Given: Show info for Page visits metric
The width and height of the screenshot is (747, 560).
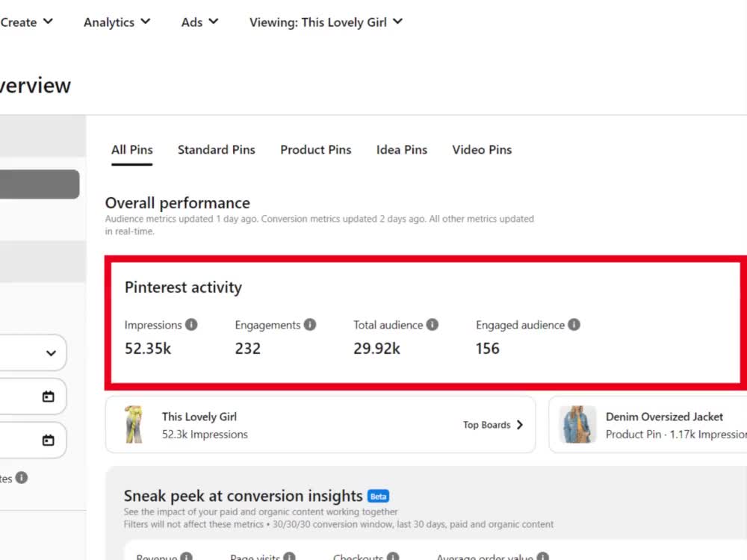Looking at the screenshot, I should 289,556.
